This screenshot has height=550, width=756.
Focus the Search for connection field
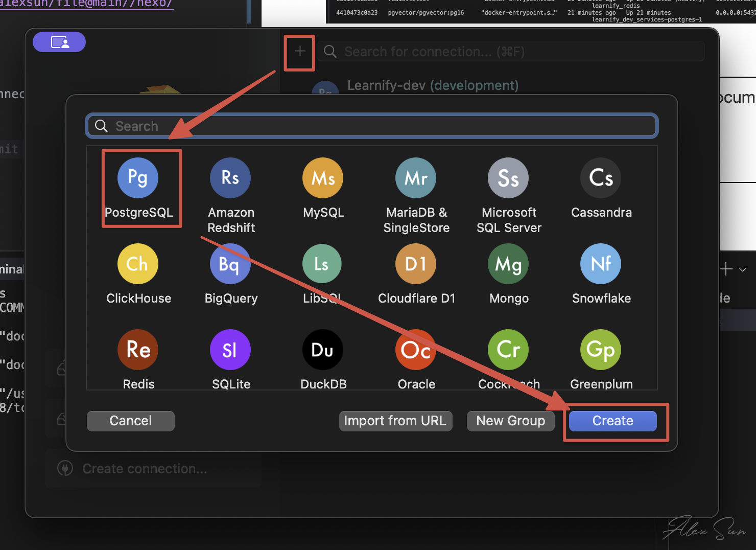(x=511, y=52)
